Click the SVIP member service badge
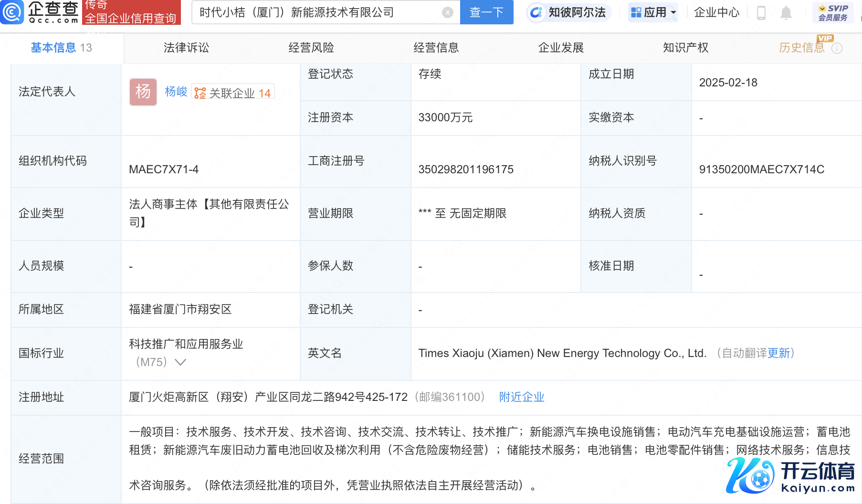Viewport: 862px width, 504px height. pos(832,13)
